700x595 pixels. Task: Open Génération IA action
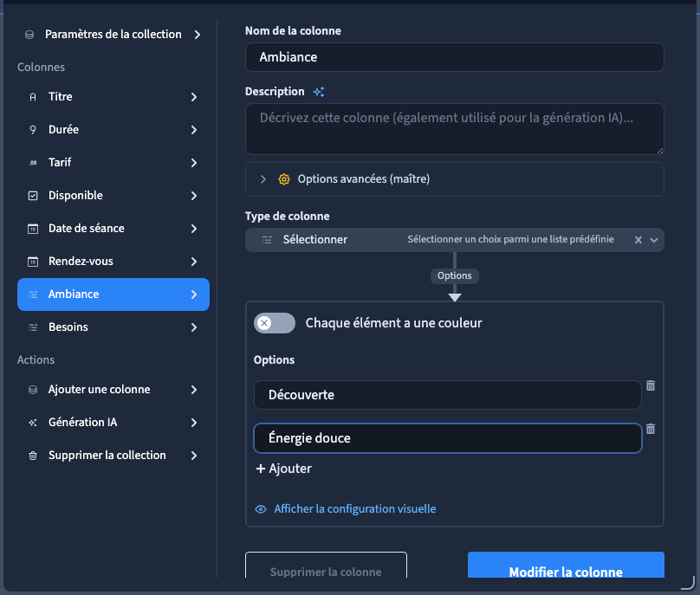coord(113,423)
